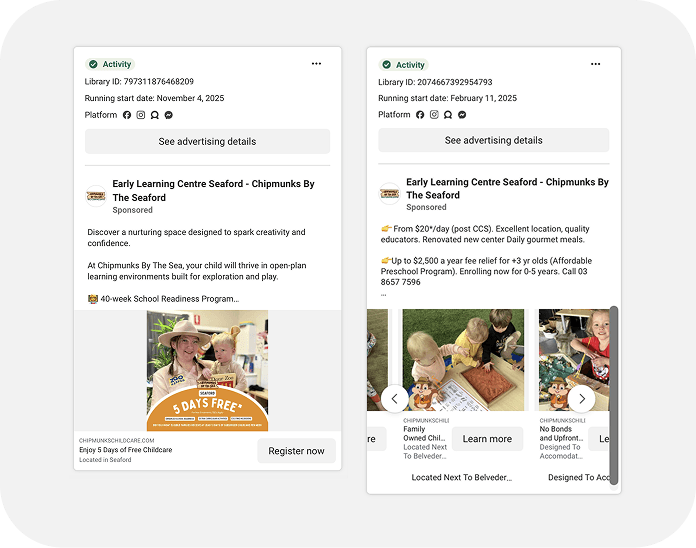Expand the truncated '40-week School Readiness Program...' text

click(170, 299)
